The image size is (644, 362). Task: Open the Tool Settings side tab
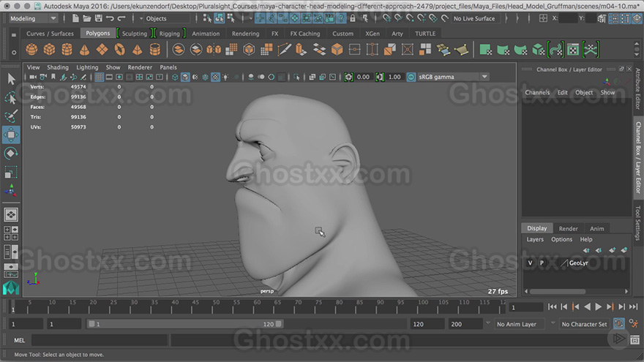[638, 223]
